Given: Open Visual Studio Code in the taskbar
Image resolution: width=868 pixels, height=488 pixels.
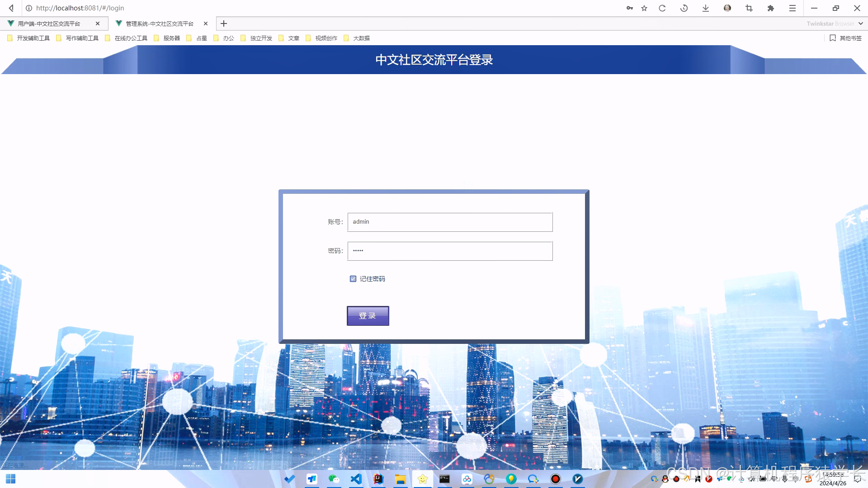Looking at the screenshot, I should click(x=356, y=479).
